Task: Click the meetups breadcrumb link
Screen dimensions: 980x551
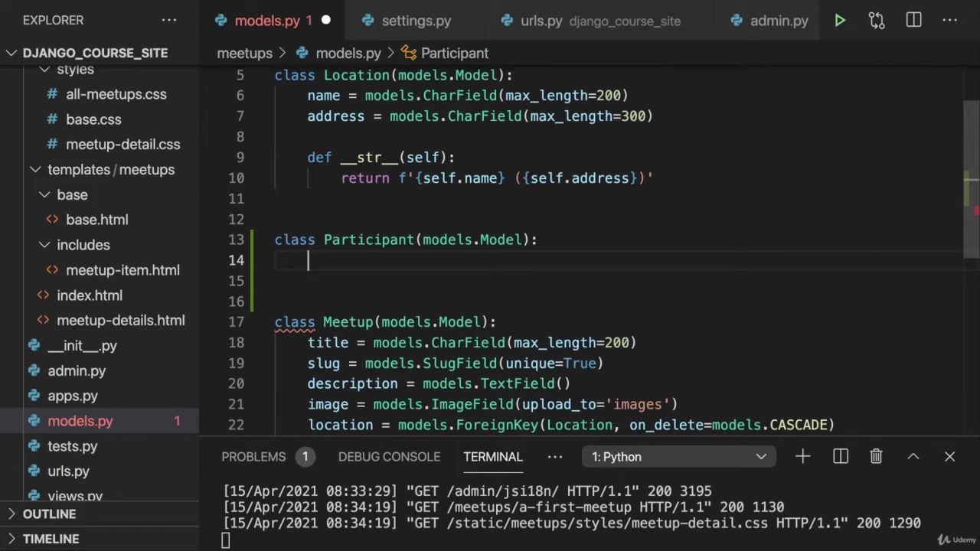Action: tap(244, 53)
